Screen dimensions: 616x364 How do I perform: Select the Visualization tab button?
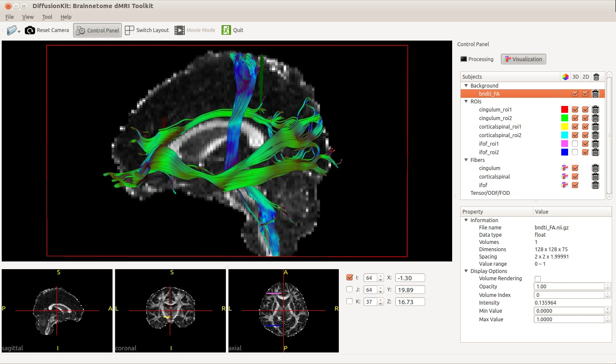523,59
